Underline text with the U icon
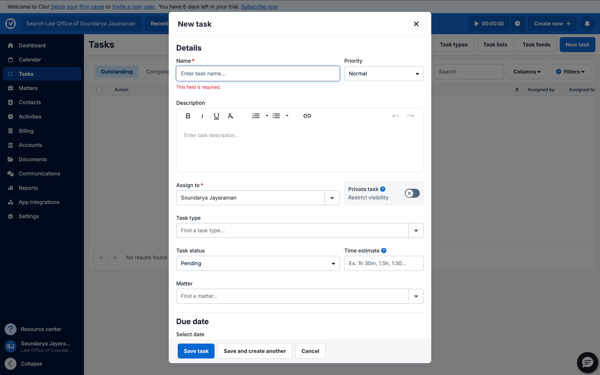The height and width of the screenshot is (375, 600). point(216,116)
